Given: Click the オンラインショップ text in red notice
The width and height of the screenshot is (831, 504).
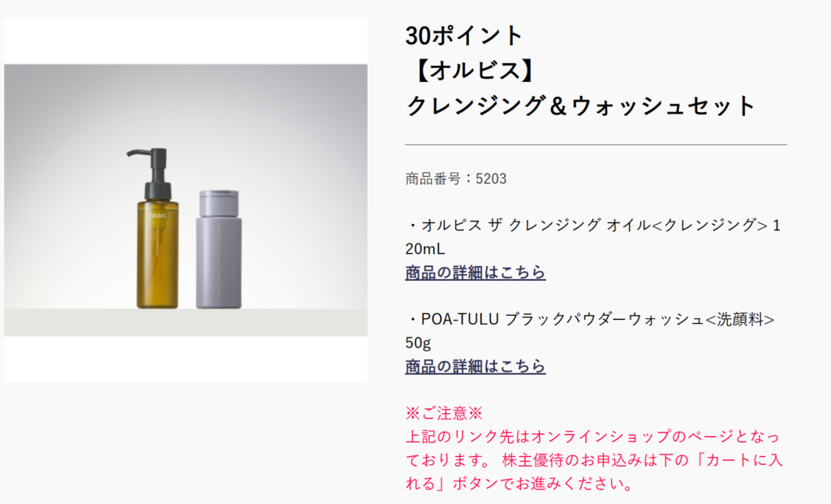Looking at the screenshot, I should click(601, 437).
